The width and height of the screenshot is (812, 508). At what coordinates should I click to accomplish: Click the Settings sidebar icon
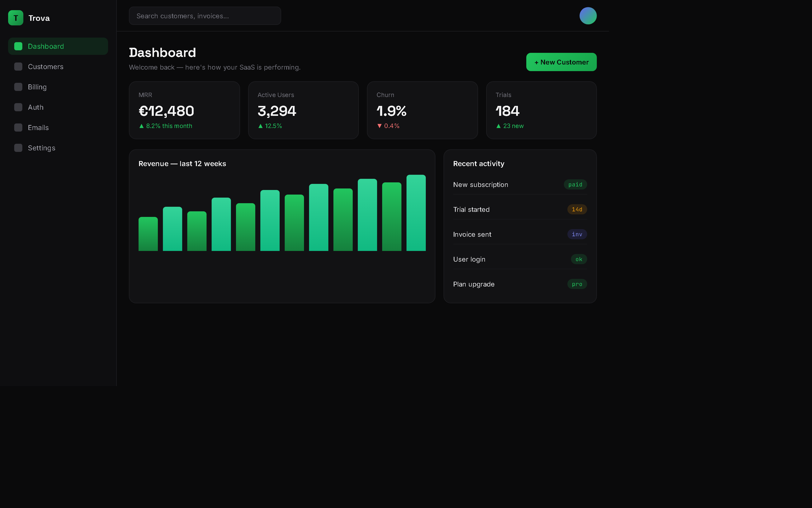pos(18,148)
